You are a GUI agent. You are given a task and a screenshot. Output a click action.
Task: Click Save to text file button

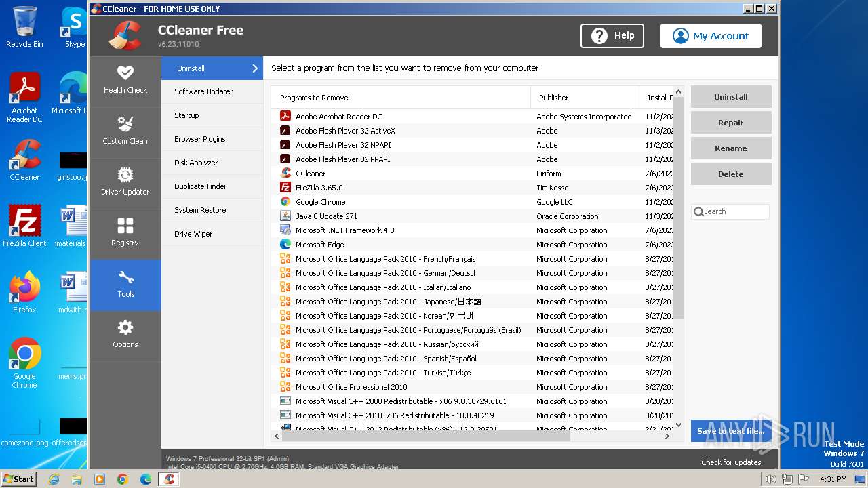coord(731,431)
